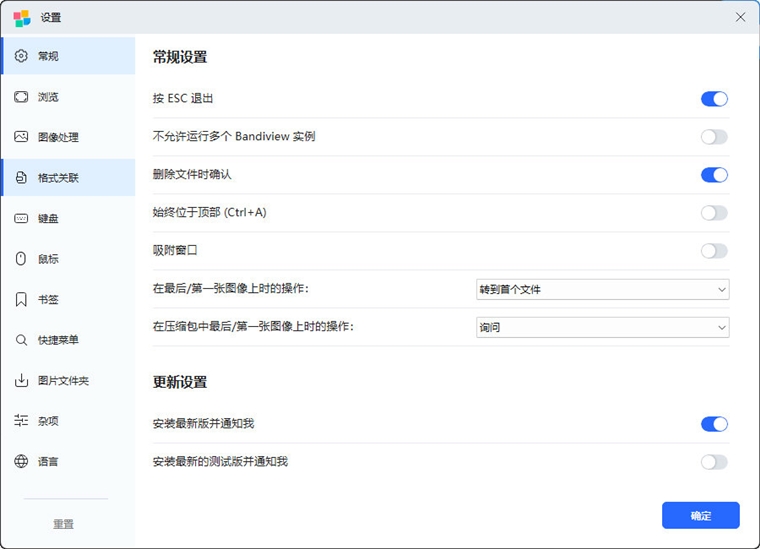Select the 格式关联 tab
This screenshot has width=760, height=549.
click(x=68, y=177)
